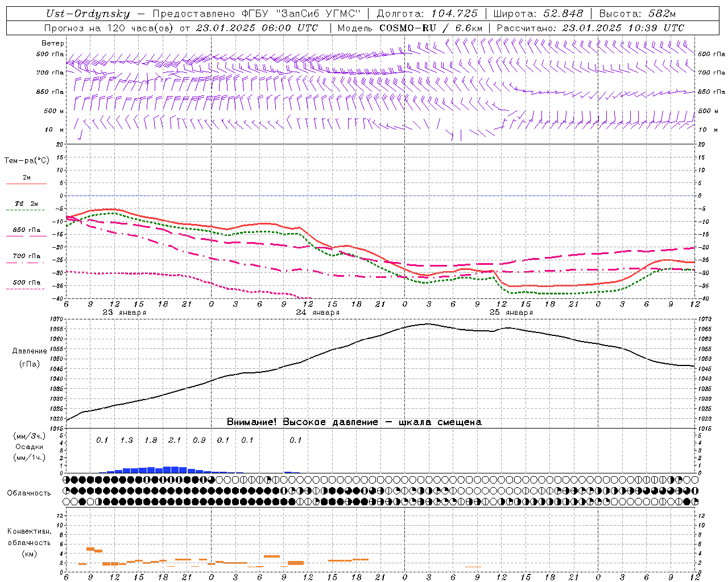Click the 10 м wind level label on left
The width and height of the screenshot is (728, 582).
coord(54,130)
